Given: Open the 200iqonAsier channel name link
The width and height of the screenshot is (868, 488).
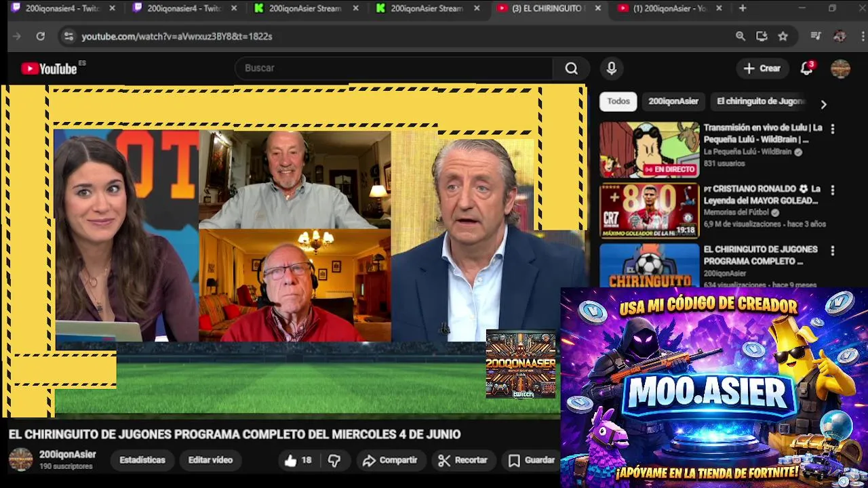Looking at the screenshot, I should click(x=67, y=455).
